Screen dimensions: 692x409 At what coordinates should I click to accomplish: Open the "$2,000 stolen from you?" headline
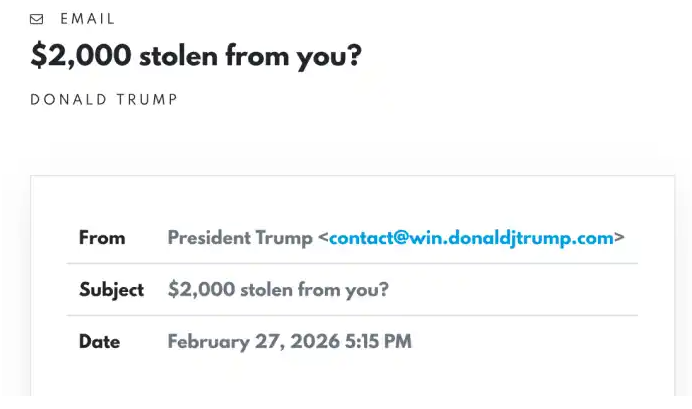(196, 56)
